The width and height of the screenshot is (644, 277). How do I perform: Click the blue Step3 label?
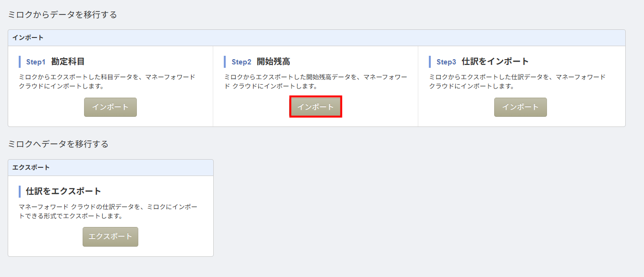446,62
